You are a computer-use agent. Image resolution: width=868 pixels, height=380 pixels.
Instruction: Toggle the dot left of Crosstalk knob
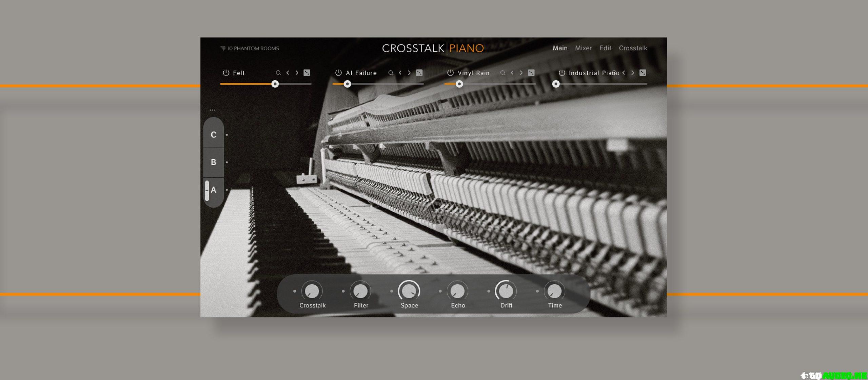coord(295,291)
